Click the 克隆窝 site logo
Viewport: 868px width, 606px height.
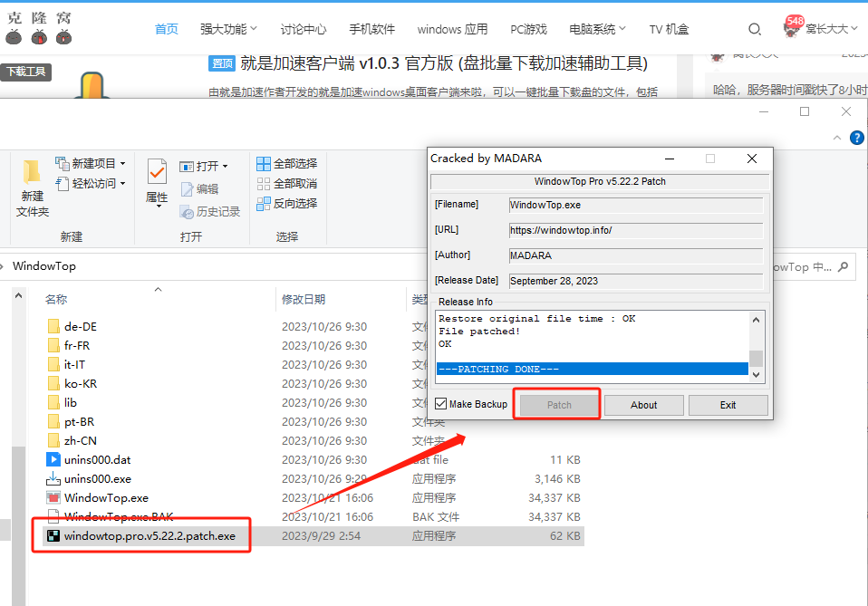point(39,28)
